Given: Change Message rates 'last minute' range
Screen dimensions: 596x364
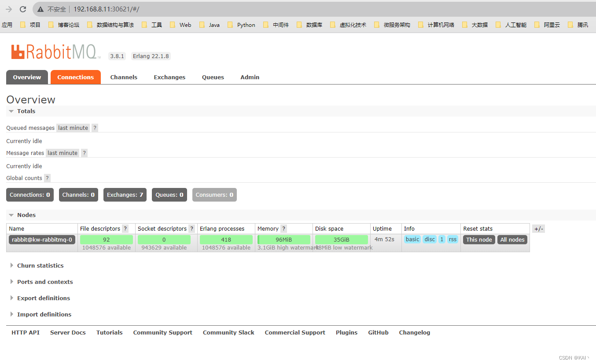Looking at the screenshot, I should pyautogui.click(x=63, y=153).
